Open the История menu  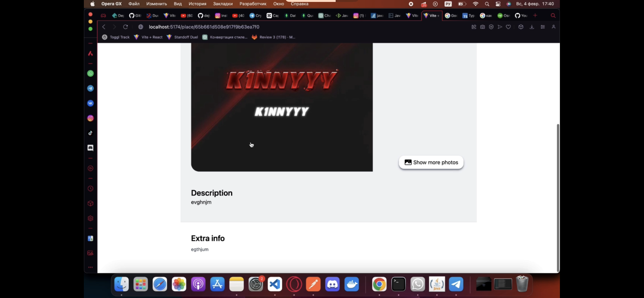197,4
